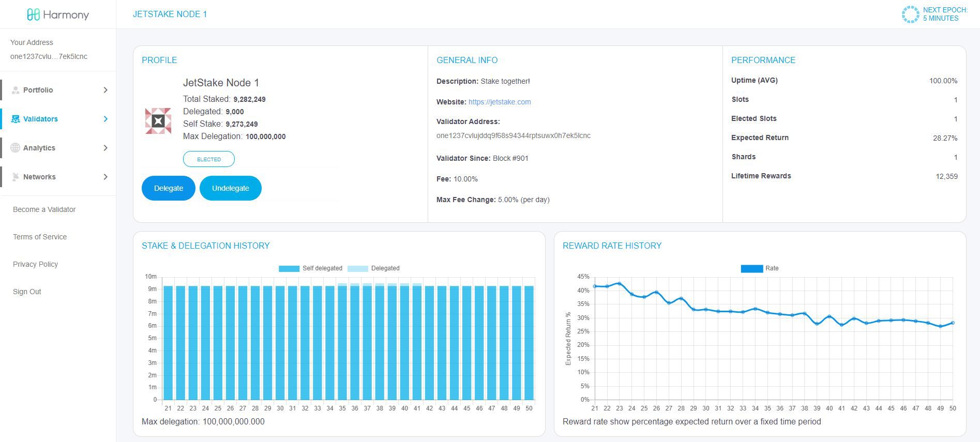
Task: Click the GENERAL INFO section heading
Action: pos(467,60)
